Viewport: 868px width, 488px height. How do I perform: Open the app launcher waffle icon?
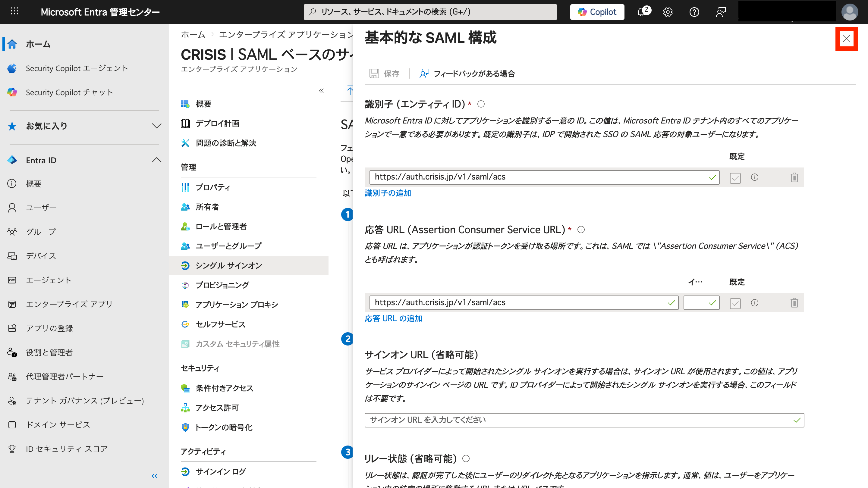14,11
